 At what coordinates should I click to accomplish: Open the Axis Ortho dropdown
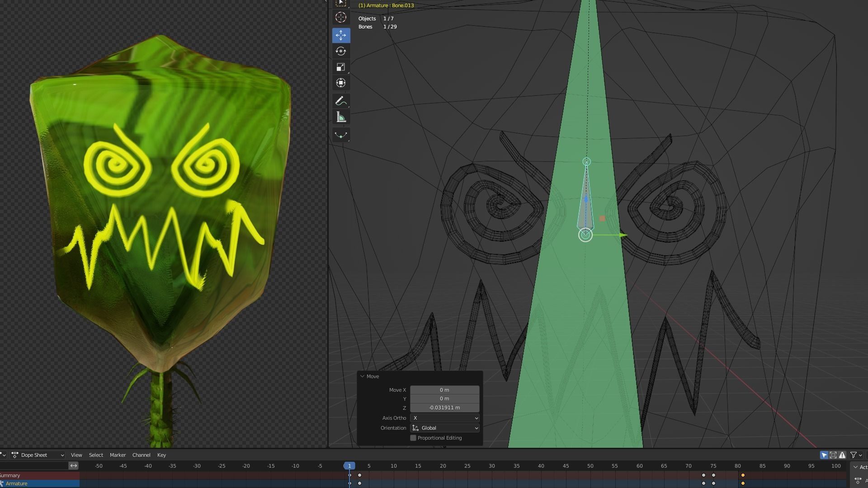click(445, 418)
